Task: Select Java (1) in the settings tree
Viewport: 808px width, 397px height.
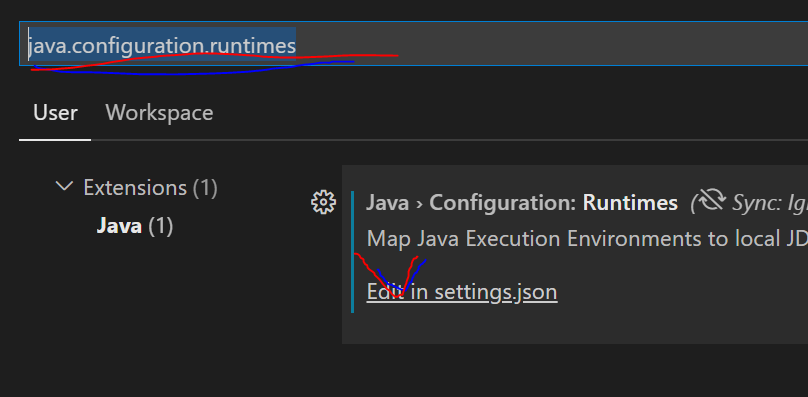Action: 134,226
